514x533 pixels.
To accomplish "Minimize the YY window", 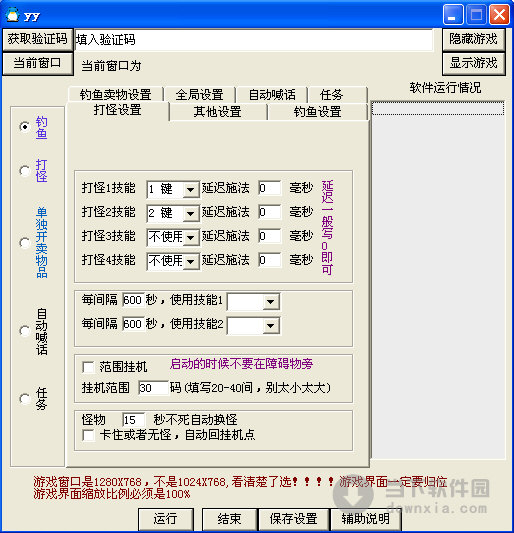I will pos(453,15).
